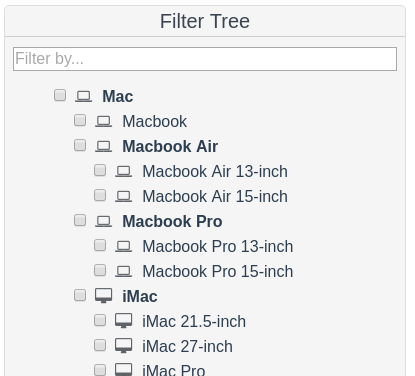Click laptop icon of Macbook Air 15-inch
The image size is (415, 376).
pyautogui.click(x=123, y=196)
